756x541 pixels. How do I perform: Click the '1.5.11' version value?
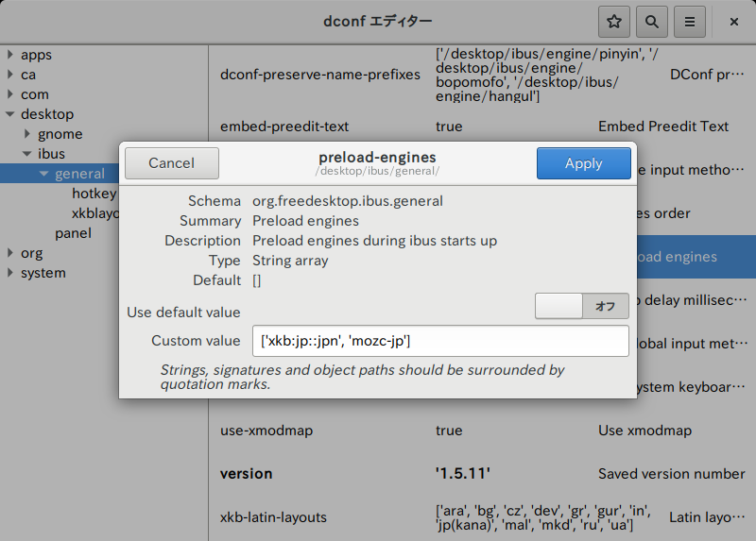coord(463,474)
